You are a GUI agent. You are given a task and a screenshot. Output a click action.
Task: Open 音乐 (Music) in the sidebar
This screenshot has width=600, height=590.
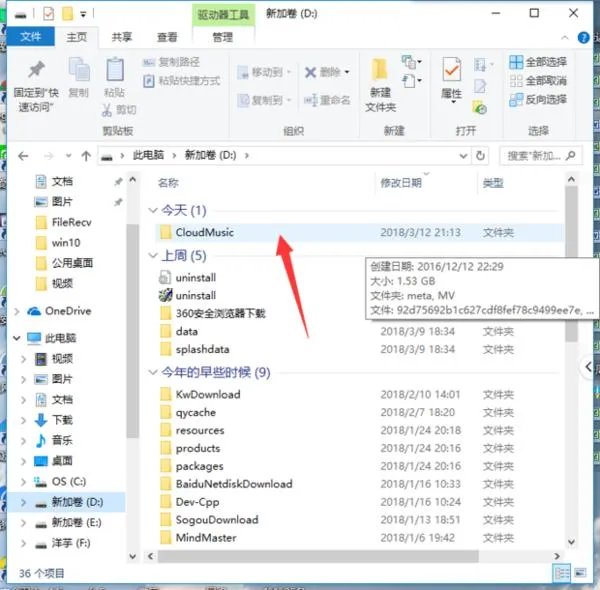[x=62, y=440]
